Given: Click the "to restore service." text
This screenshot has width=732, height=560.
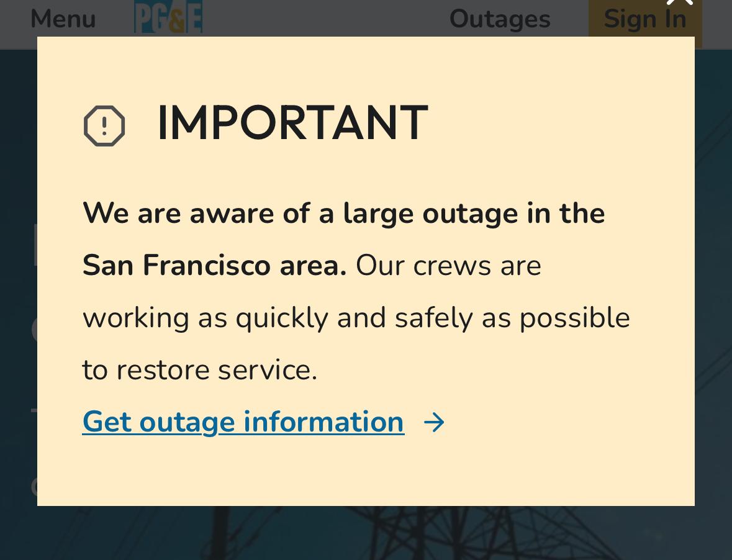Looking at the screenshot, I should tap(199, 370).
